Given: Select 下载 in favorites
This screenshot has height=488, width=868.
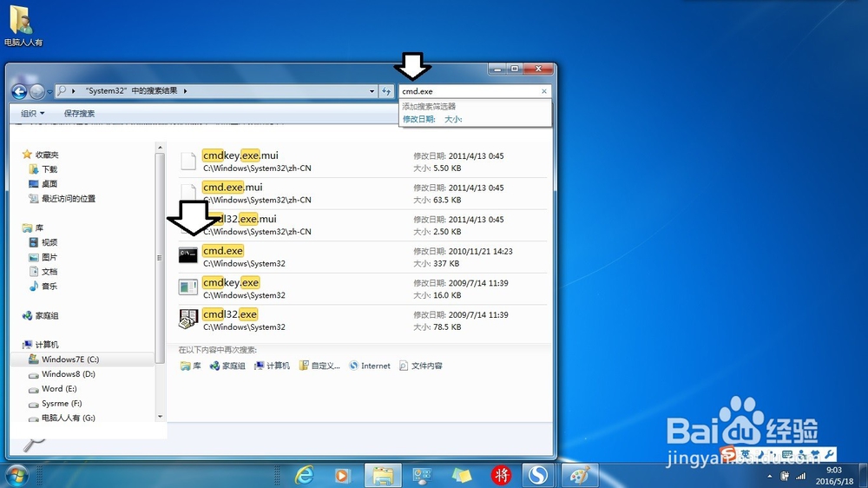Looking at the screenshot, I should 49,169.
